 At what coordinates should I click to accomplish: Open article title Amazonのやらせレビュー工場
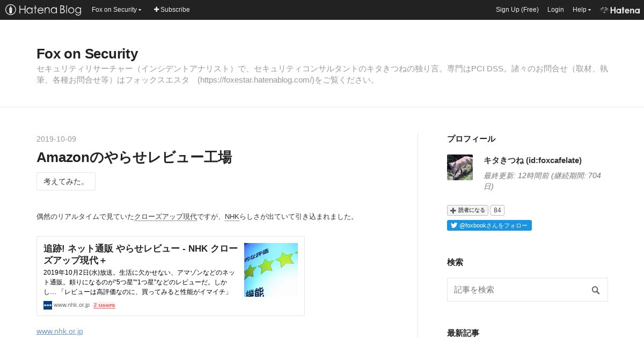click(x=134, y=157)
